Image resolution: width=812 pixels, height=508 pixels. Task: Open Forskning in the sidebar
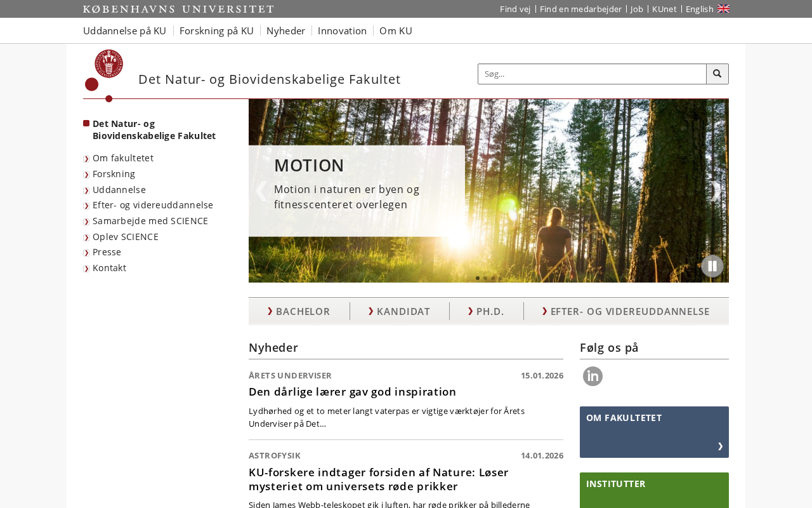click(x=114, y=174)
